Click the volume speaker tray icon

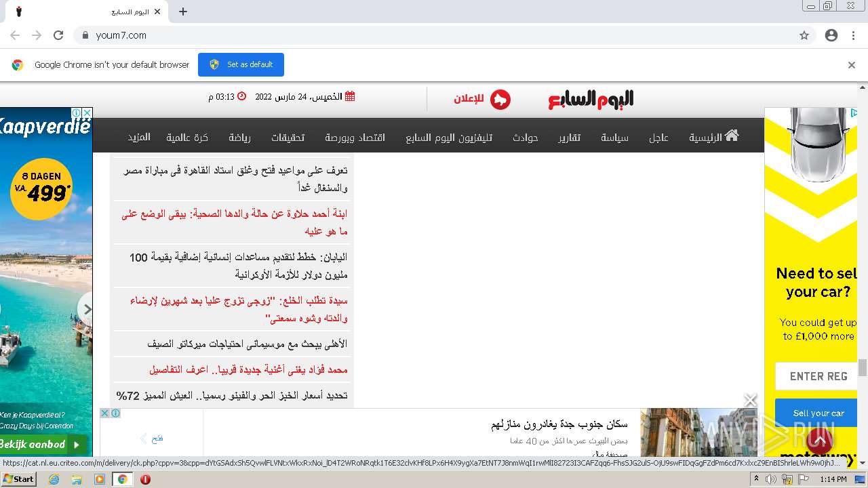772,479
